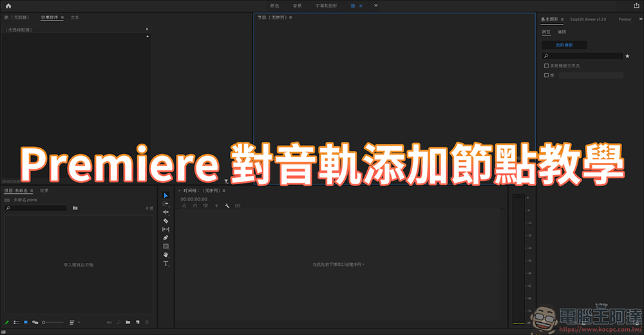Close the Timeline panel tab

[180, 191]
